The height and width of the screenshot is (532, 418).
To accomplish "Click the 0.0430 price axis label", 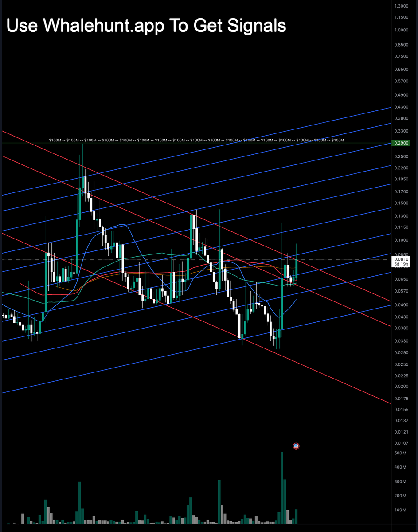I will point(401,317).
